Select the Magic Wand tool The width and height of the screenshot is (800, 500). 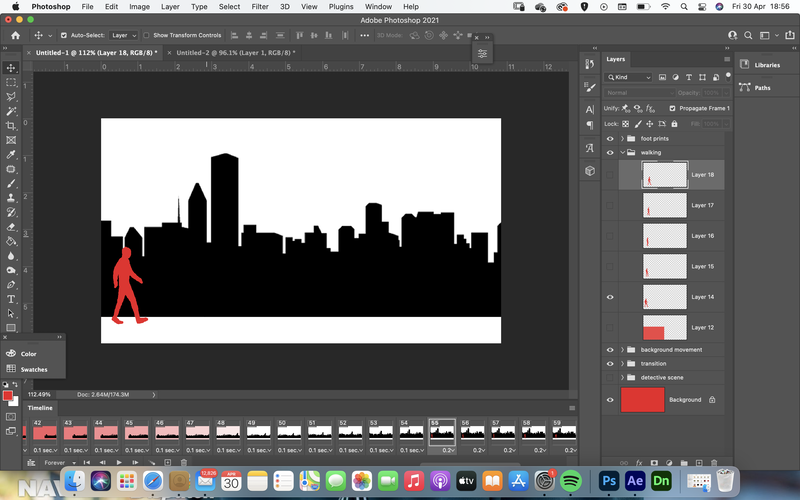point(11,111)
